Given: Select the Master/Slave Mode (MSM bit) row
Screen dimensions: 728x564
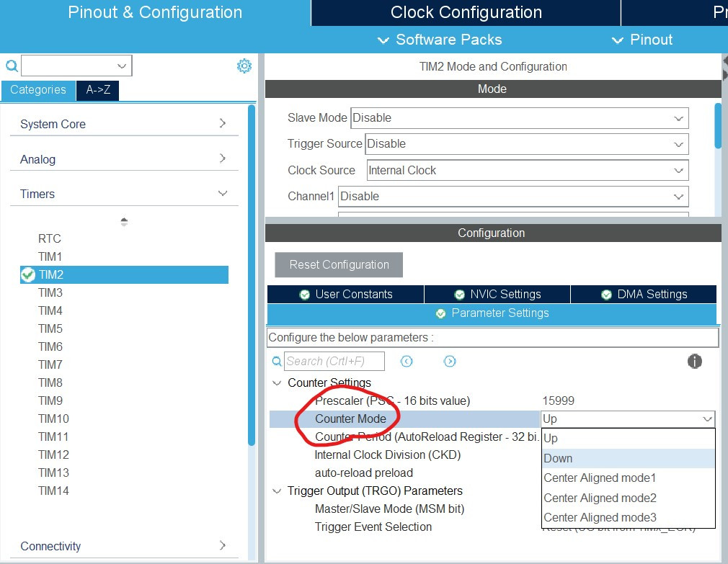Looking at the screenshot, I should point(389,509).
